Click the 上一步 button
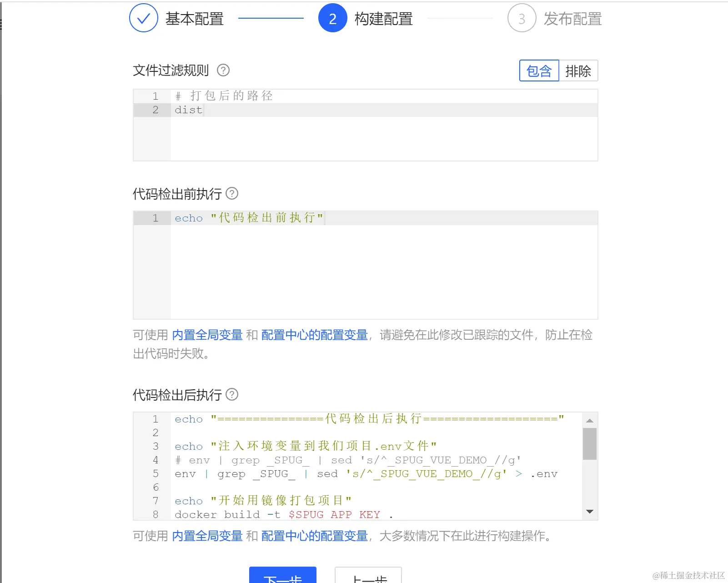728x583 pixels. (x=368, y=575)
